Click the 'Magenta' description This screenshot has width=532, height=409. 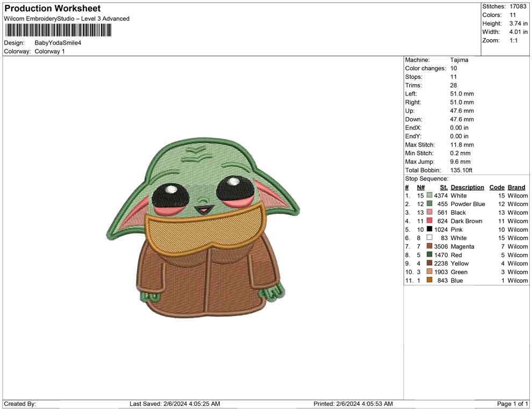(x=462, y=246)
